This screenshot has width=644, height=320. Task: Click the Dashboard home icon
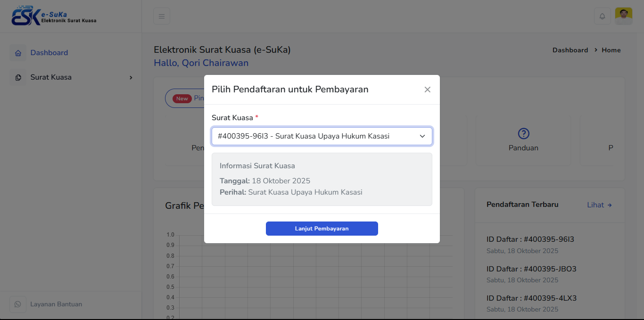coord(18,53)
